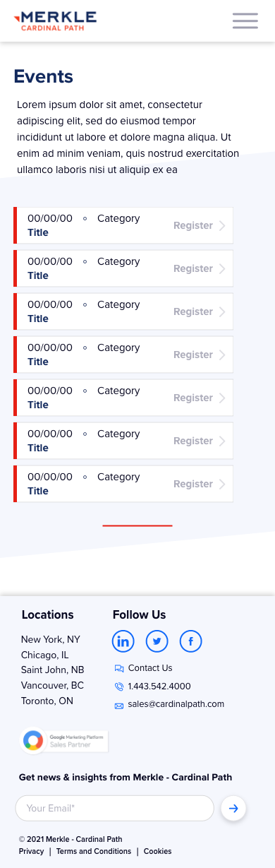The height and width of the screenshot is (868, 275).
Task: Click the envelope icon beside sales email
Action: (118, 705)
